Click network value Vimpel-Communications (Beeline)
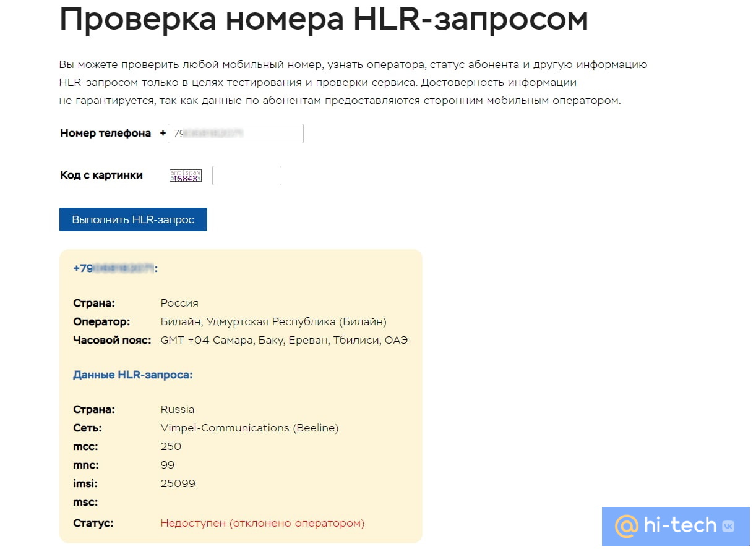 [249, 428]
